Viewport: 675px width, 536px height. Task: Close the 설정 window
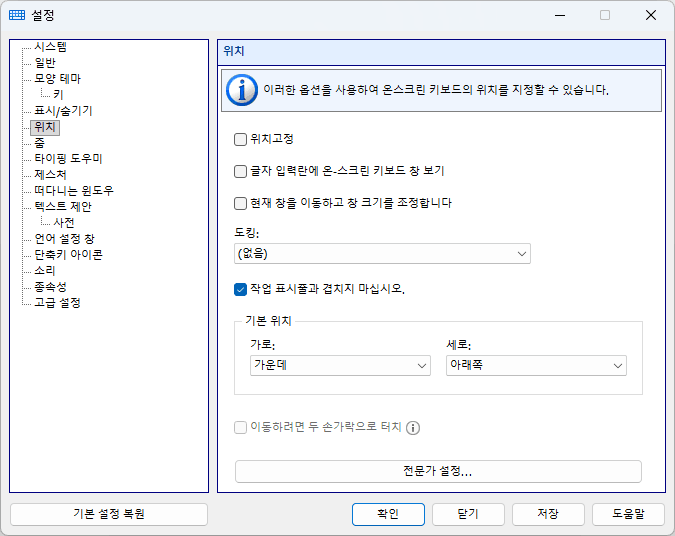[x=651, y=15]
